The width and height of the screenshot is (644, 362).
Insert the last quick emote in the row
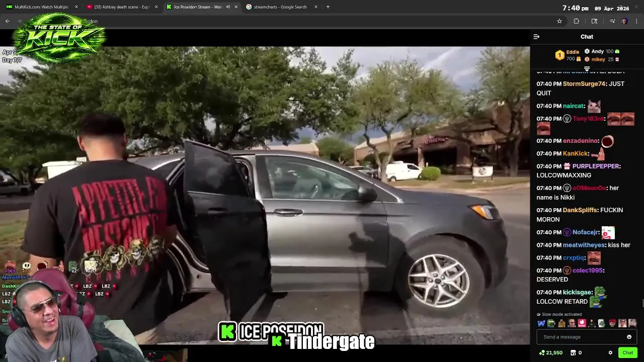click(632, 323)
